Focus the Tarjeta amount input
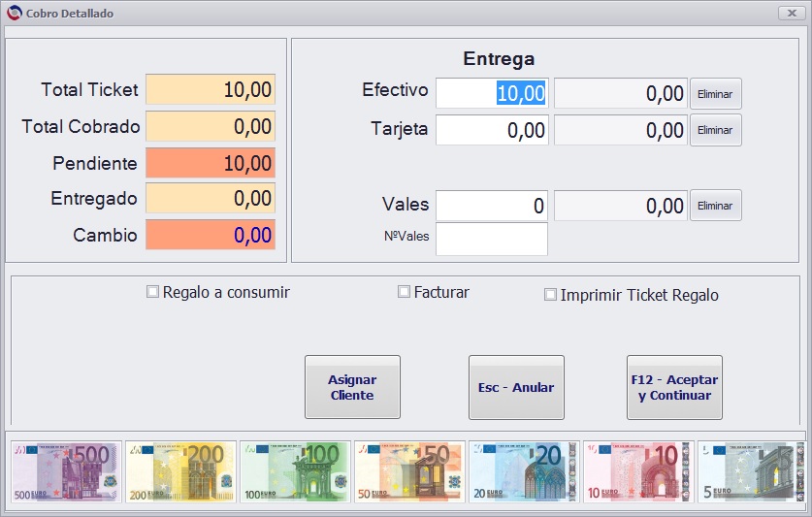Screen dimensions: 812x517 492,130
